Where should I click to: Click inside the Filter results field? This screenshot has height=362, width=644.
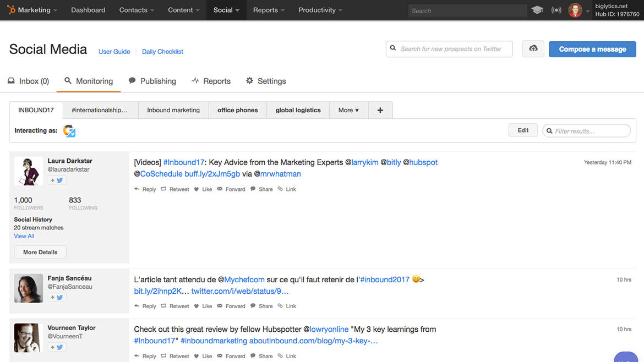coord(586,130)
